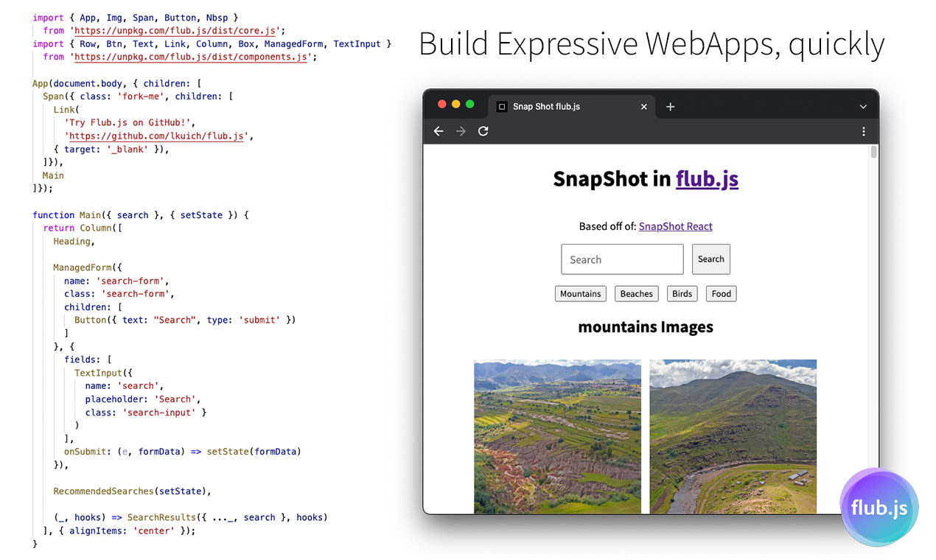
Task: Click the left mountains image thumbnail
Action: (x=557, y=436)
